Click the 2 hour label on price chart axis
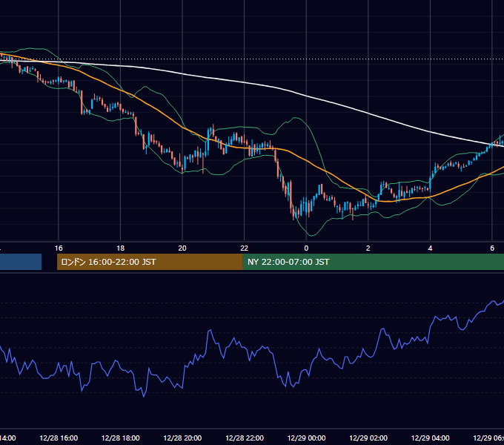This screenshot has height=445, width=504. tap(368, 248)
